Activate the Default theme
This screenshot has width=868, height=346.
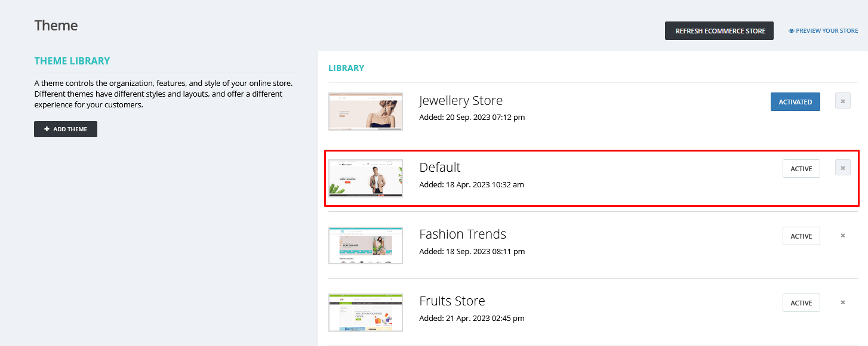click(801, 169)
